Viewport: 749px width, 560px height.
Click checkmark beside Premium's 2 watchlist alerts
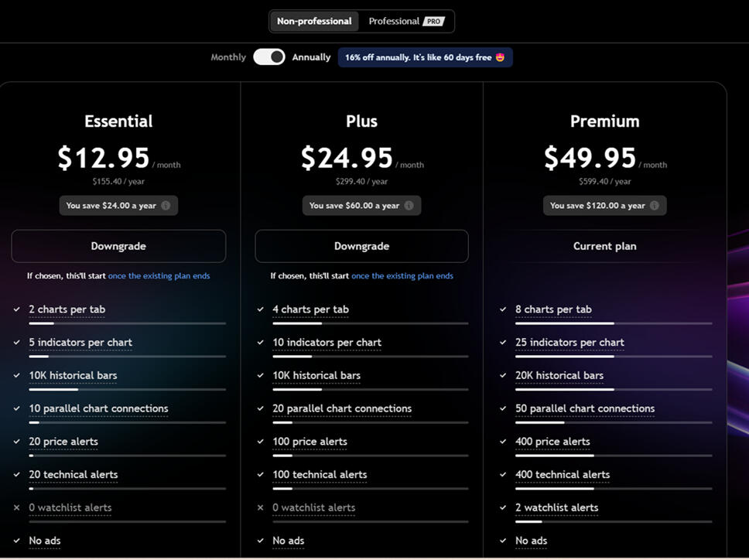[504, 508]
